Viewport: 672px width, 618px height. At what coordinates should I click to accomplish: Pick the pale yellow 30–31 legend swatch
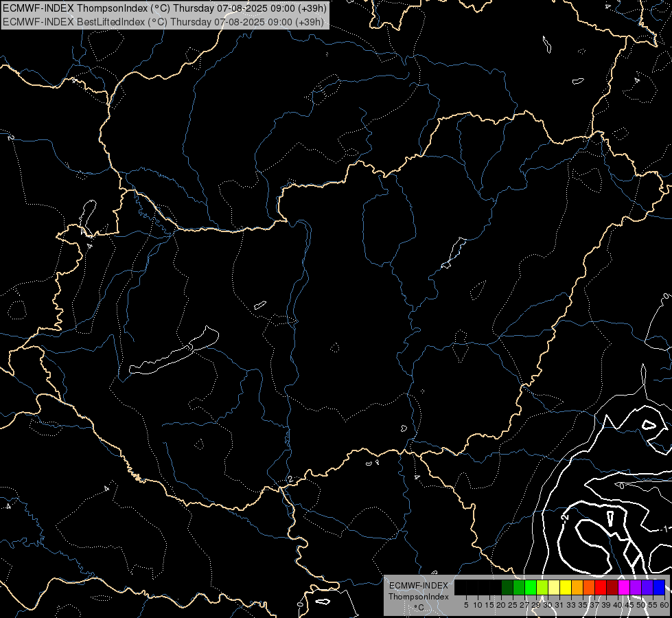point(554,587)
